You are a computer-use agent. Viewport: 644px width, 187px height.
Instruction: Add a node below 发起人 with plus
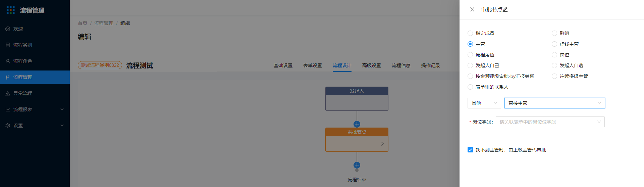click(357, 124)
